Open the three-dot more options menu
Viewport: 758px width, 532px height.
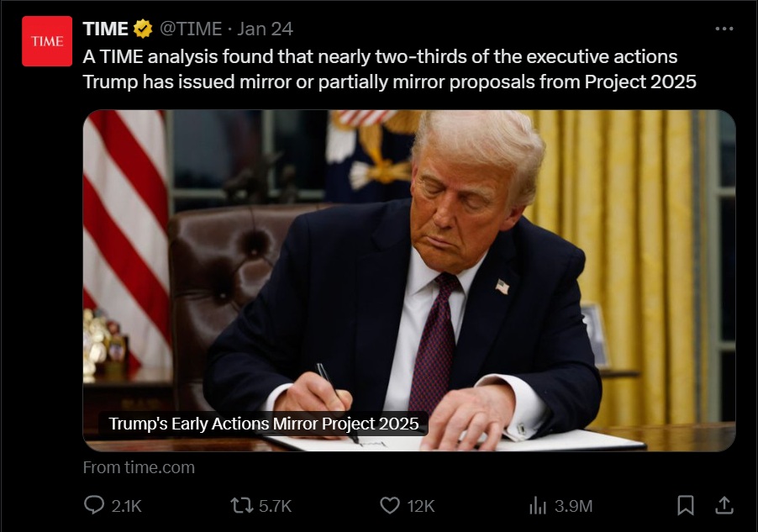click(x=724, y=29)
